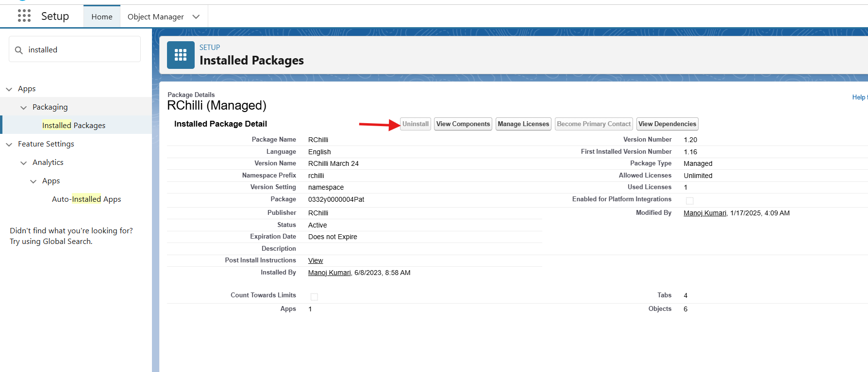The image size is (868, 372).
Task: Click the Quick Find search field
Action: click(x=75, y=49)
